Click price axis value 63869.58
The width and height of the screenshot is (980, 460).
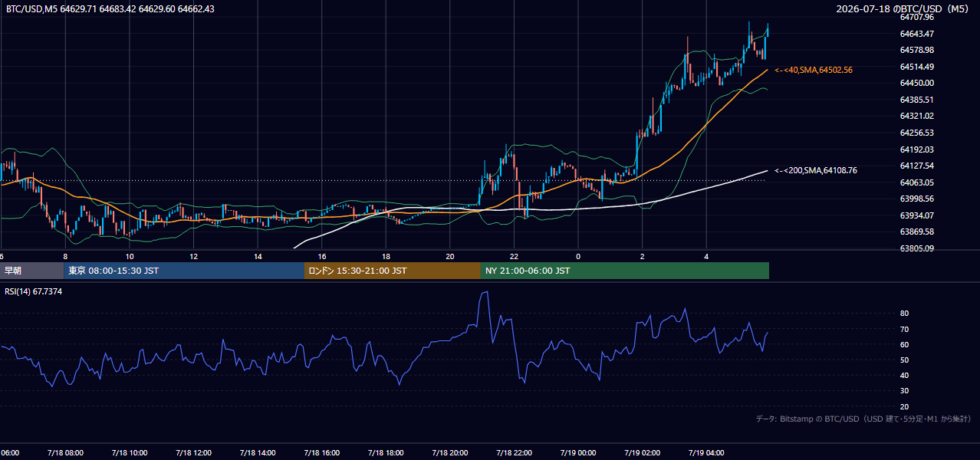917,232
